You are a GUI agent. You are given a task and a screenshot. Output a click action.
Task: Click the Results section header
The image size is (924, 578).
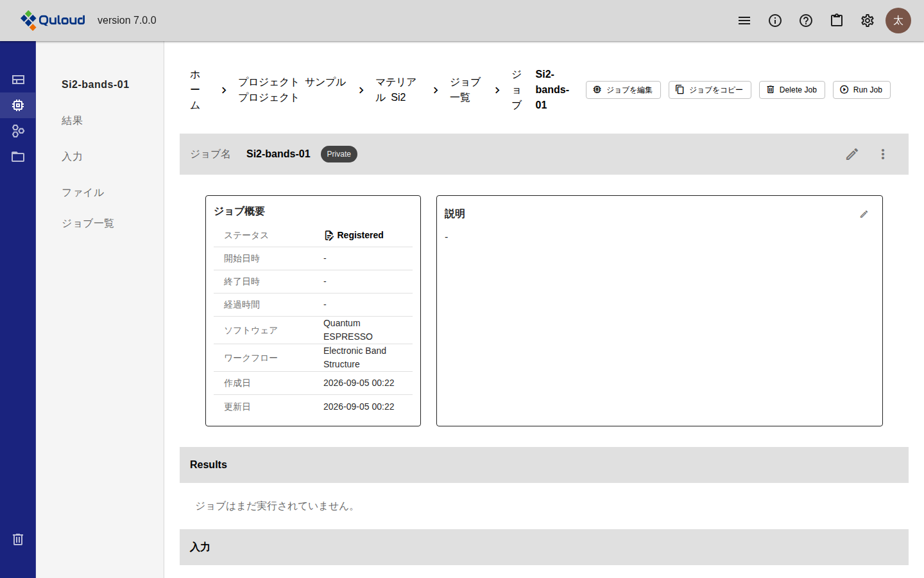click(544, 465)
